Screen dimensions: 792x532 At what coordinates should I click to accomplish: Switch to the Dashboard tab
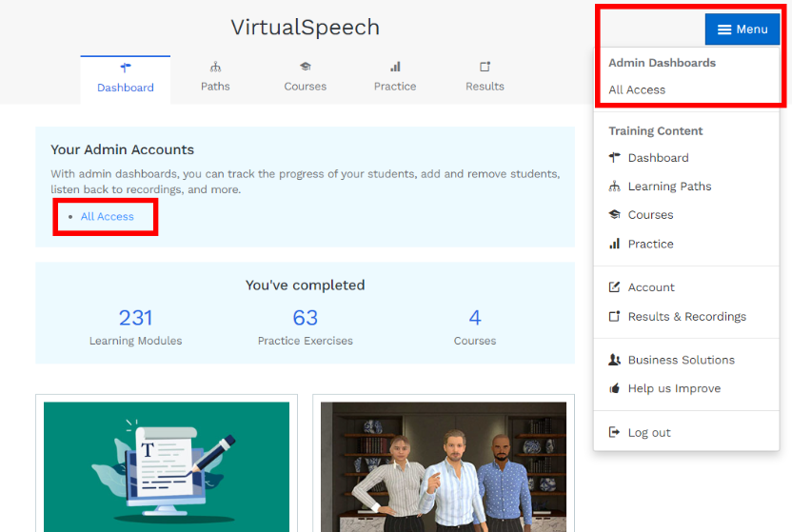pyautogui.click(x=126, y=80)
